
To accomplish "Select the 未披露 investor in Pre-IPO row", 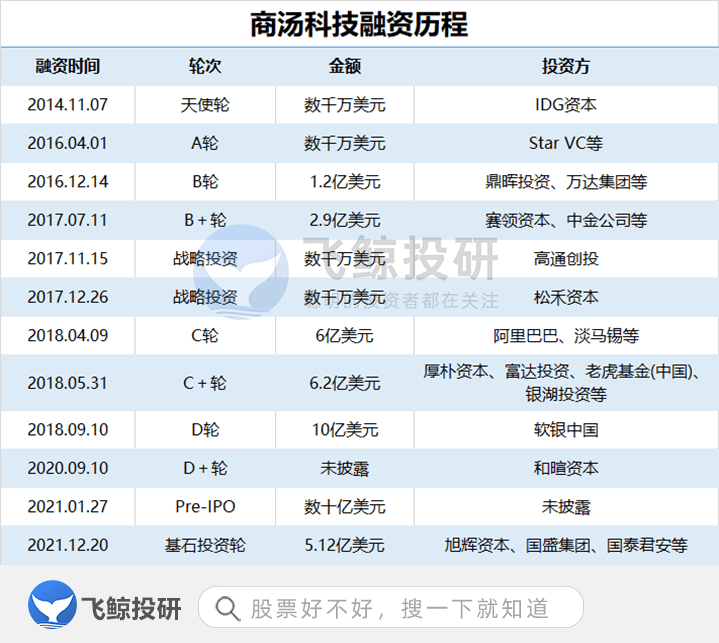I will pos(566,507).
